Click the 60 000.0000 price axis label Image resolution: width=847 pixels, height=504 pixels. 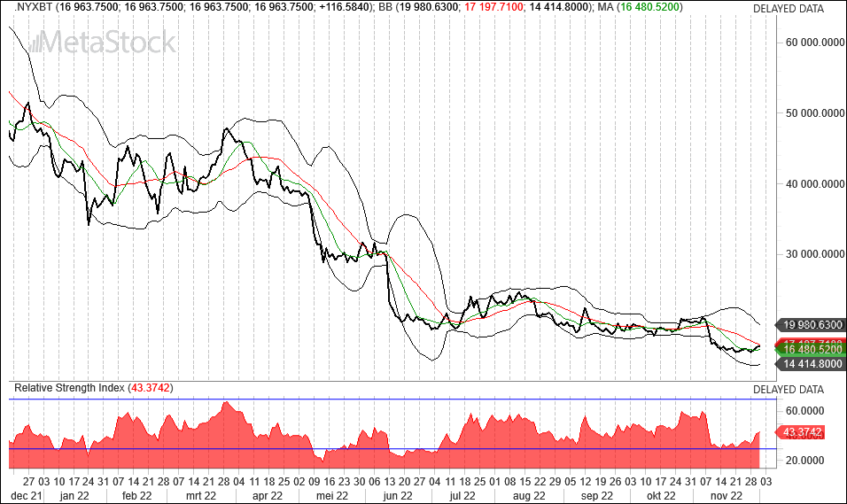tap(815, 42)
